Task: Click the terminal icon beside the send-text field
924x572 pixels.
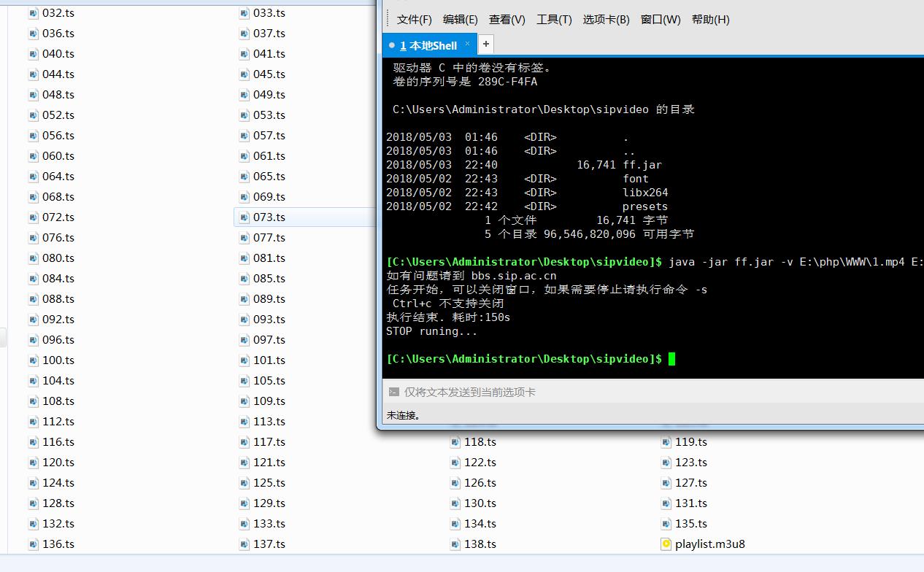Action: click(x=394, y=392)
